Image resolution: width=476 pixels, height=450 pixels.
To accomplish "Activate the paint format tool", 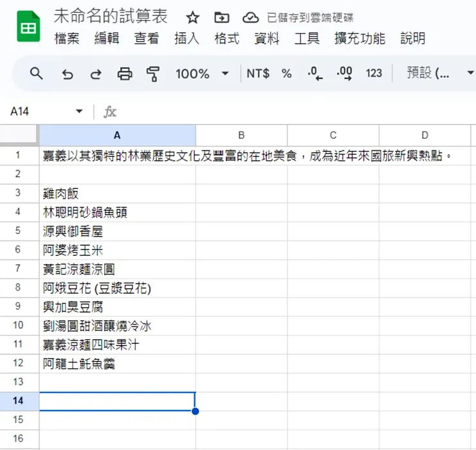I will point(152,74).
